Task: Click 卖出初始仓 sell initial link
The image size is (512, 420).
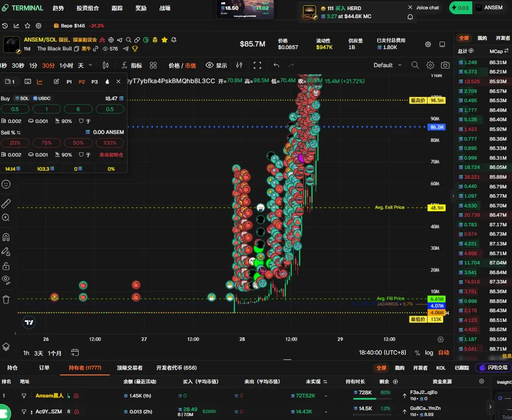Action: click(111, 155)
